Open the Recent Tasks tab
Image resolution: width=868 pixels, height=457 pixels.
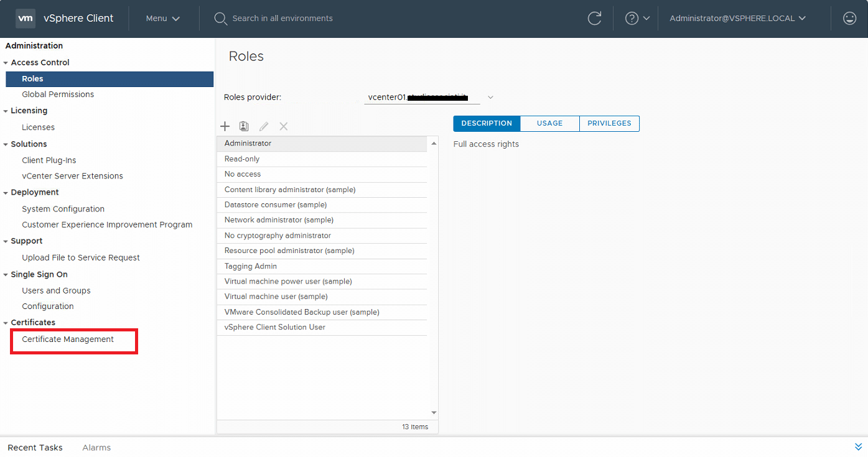[35, 448]
